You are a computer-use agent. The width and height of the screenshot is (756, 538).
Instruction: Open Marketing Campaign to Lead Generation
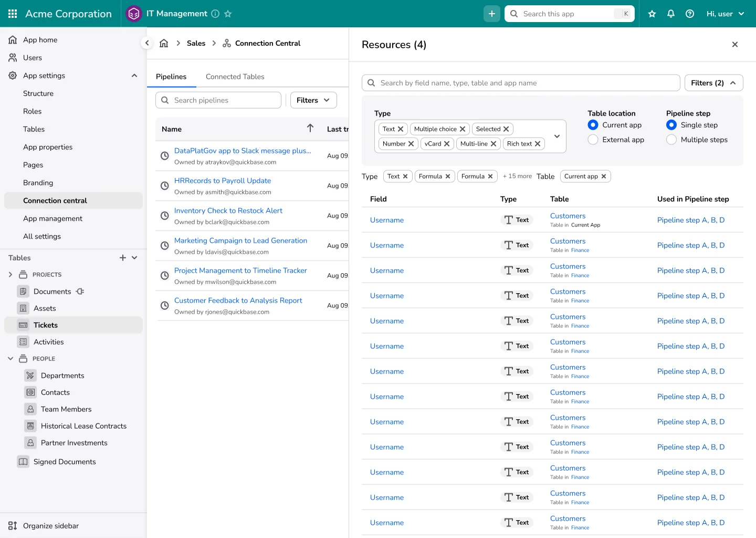pyautogui.click(x=240, y=241)
